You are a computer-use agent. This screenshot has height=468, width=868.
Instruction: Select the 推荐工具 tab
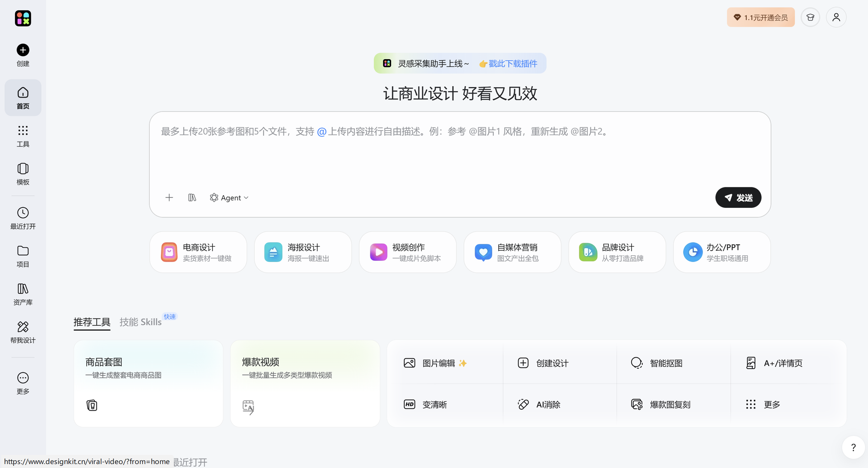point(92,322)
